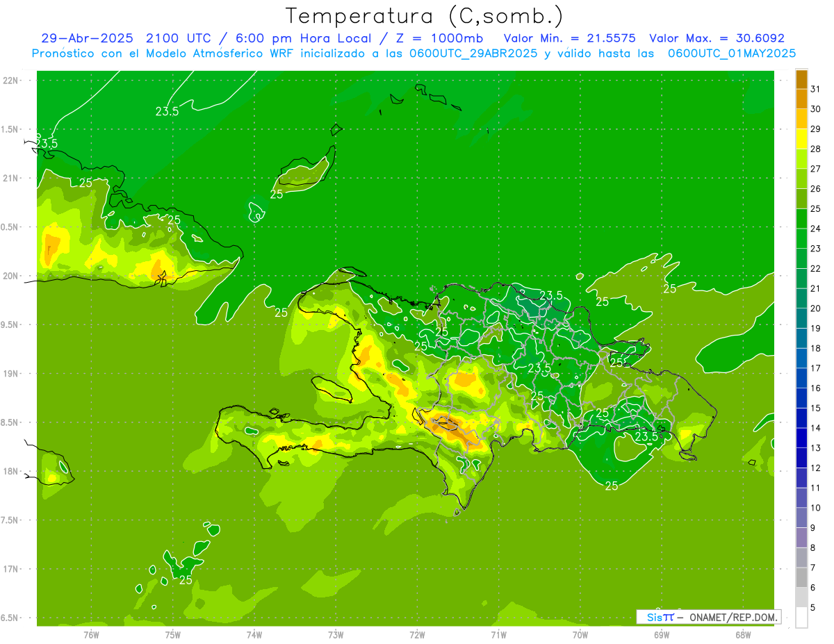Click the '19N' latitude axis label
Screen dimensions: 834x644
[12, 374]
